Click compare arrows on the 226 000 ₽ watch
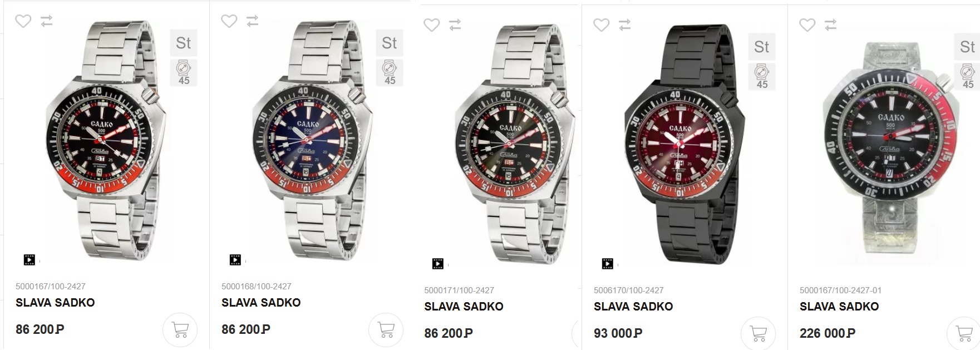This screenshot has width=980, height=350. click(831, 25)
